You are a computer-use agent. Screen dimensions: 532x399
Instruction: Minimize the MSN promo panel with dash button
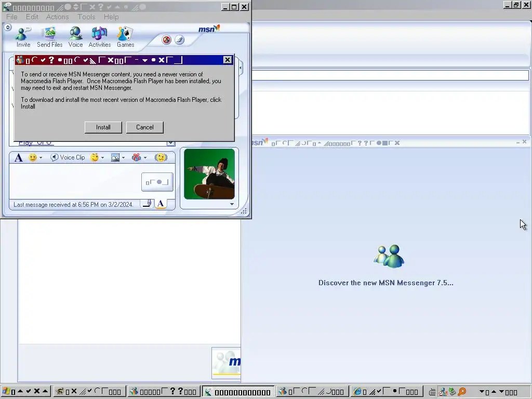tap(518, 142)
